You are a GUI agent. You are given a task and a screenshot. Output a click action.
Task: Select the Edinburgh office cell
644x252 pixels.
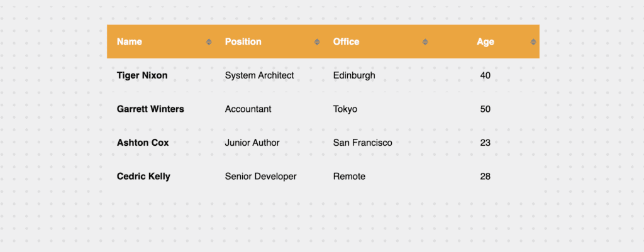(x=354, y=75)
